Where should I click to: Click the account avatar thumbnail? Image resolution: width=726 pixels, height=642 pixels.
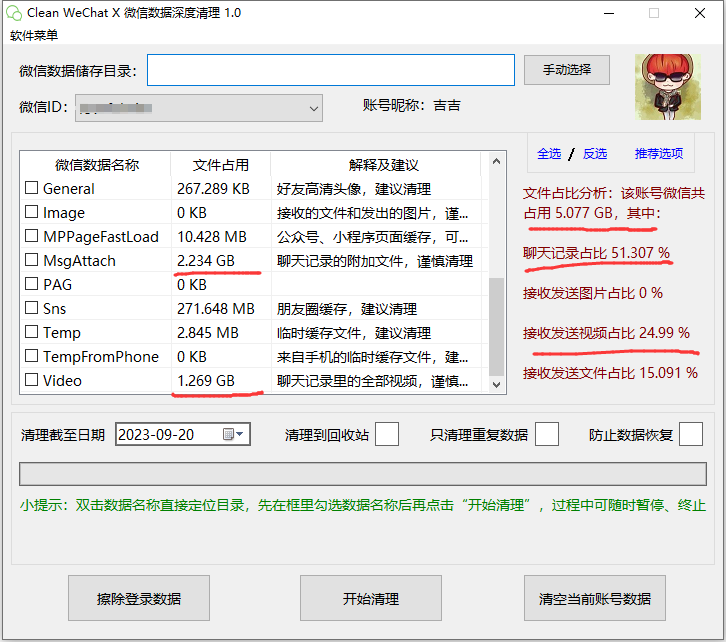click(667, 87)
